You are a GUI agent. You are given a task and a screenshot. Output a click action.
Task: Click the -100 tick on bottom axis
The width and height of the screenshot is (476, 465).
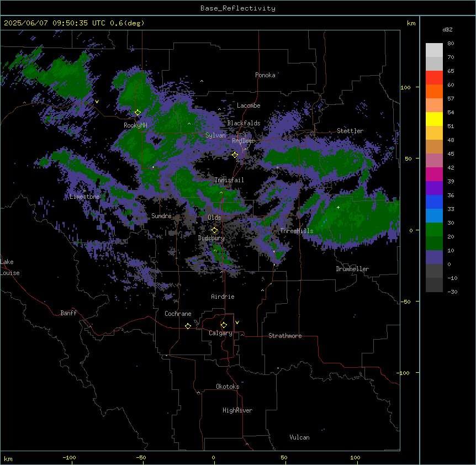[69, 457]
